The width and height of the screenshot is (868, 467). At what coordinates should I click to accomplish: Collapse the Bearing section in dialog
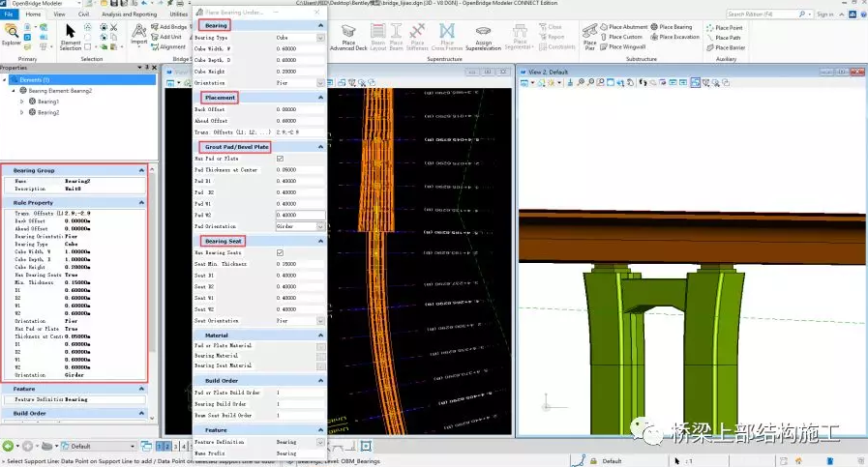pos(320,25)
